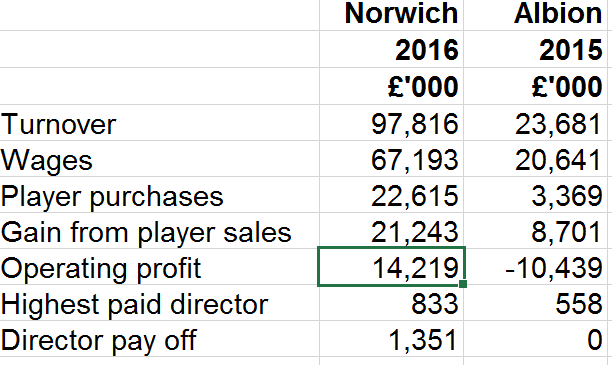Select Director pay off label cell
The width and height of the screenshot is (612, 365).
point(160,338)
